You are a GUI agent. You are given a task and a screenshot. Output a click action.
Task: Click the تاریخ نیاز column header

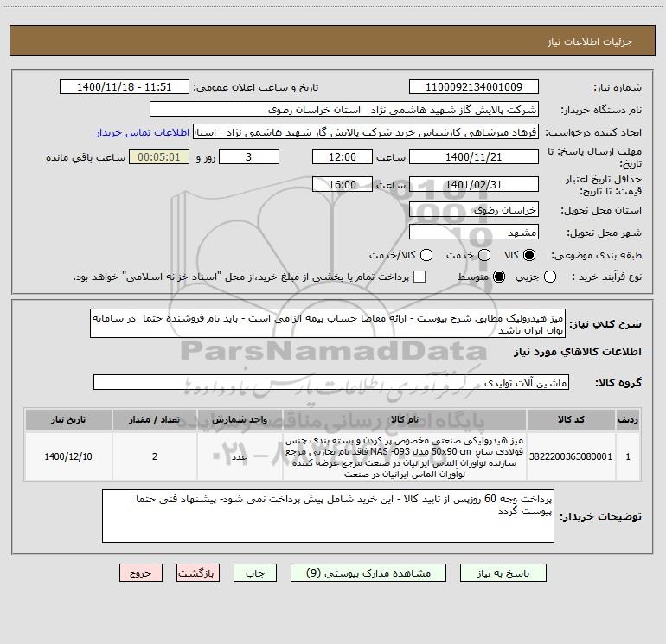68,419
